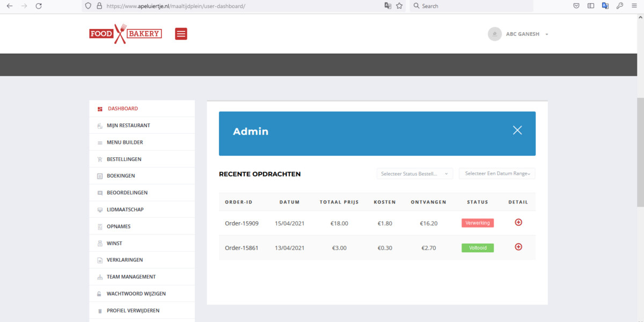644x322 pixels.
Task: Close the Admin banner with X
Action: pos(517,130)
